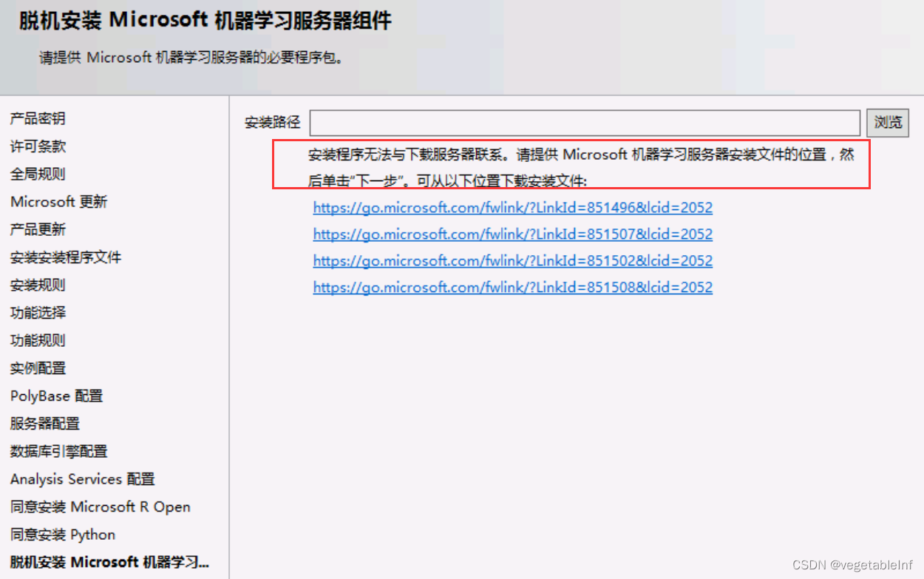Screen dimensions: 924x579
Task: Click the subtitle 请提供 Microsoft 机器学习服务器的必要程序包
Action: tap(191, 58)
